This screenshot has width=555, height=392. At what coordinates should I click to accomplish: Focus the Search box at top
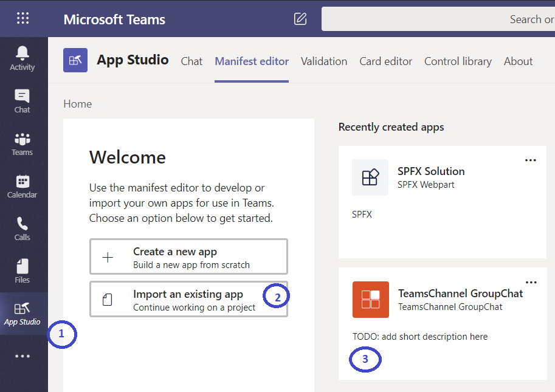438,19
